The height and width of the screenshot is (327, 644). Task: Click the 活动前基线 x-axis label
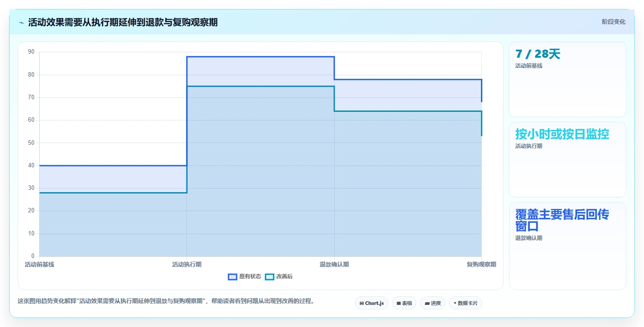(x=39, y=264)
